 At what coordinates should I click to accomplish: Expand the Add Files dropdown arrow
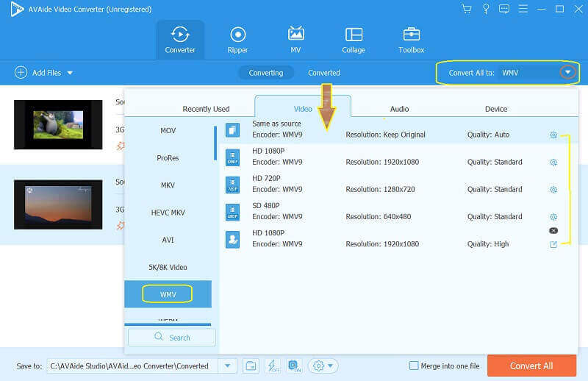[70, 73]
